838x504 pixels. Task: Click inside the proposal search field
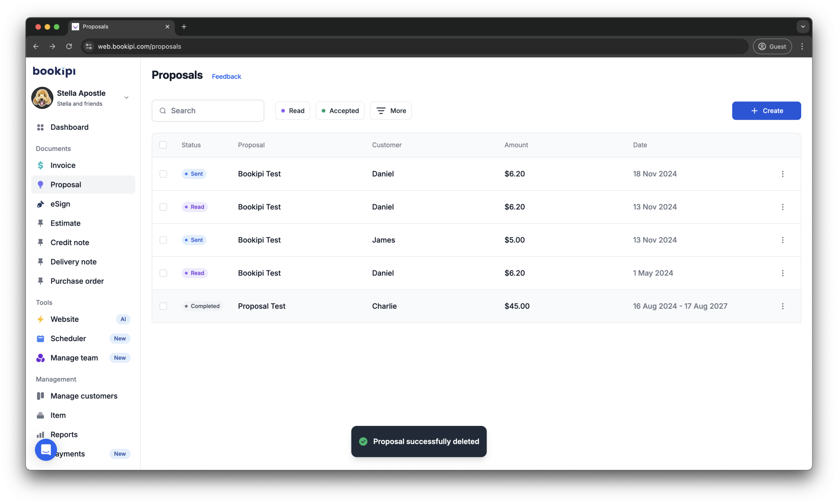pos(208,110)
